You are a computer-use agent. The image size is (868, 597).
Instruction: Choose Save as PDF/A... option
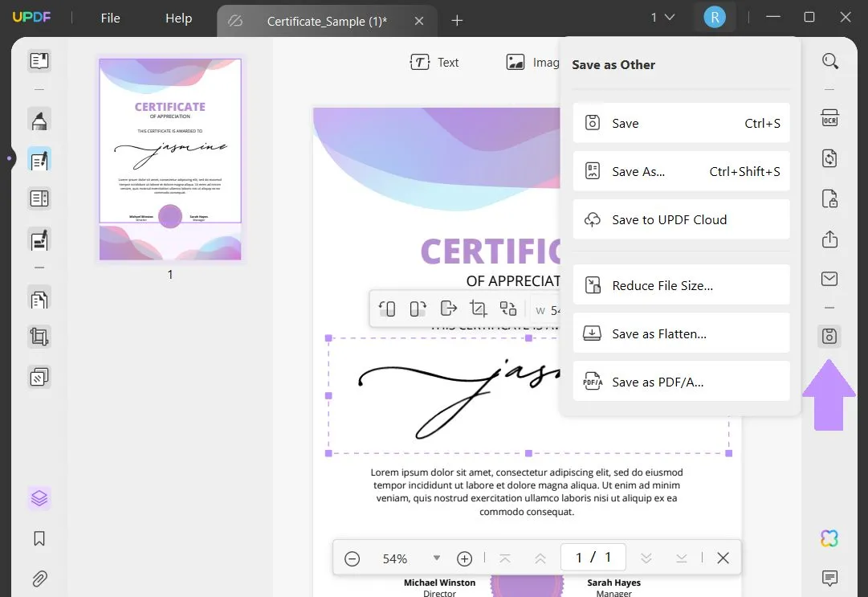pyautogui.click(x=682, y=382)
